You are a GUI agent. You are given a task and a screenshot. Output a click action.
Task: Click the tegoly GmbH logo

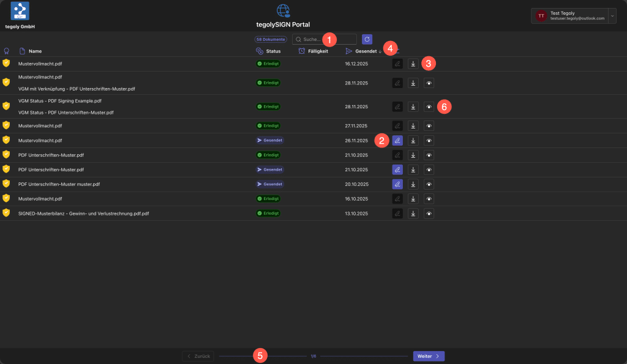coord(20,11)
